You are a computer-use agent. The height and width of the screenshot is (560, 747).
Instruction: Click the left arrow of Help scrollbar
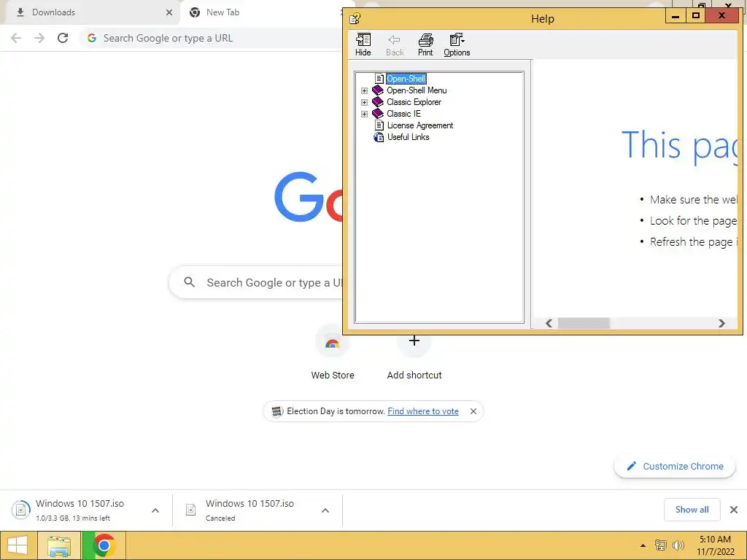(x=549, y=323)
